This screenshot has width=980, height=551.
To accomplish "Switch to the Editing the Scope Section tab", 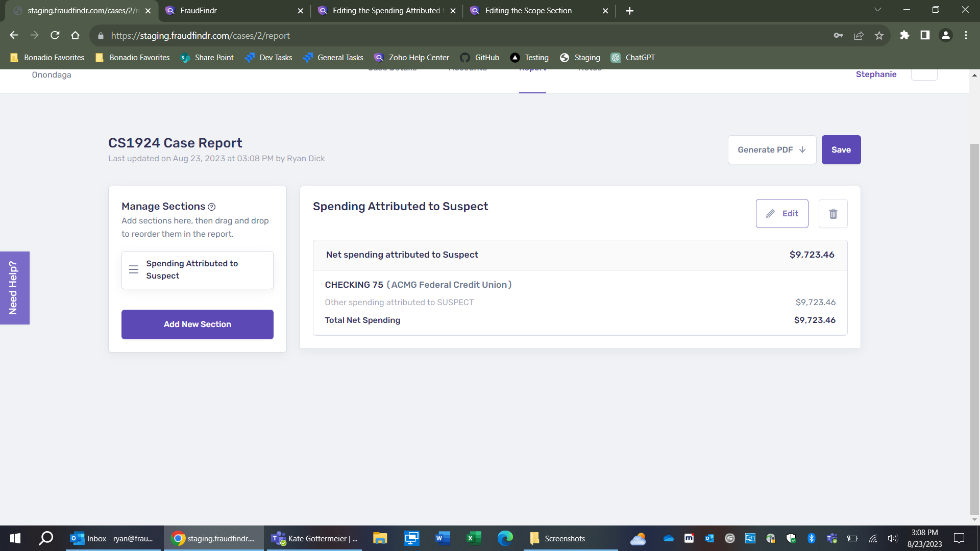I will point(528,11).
